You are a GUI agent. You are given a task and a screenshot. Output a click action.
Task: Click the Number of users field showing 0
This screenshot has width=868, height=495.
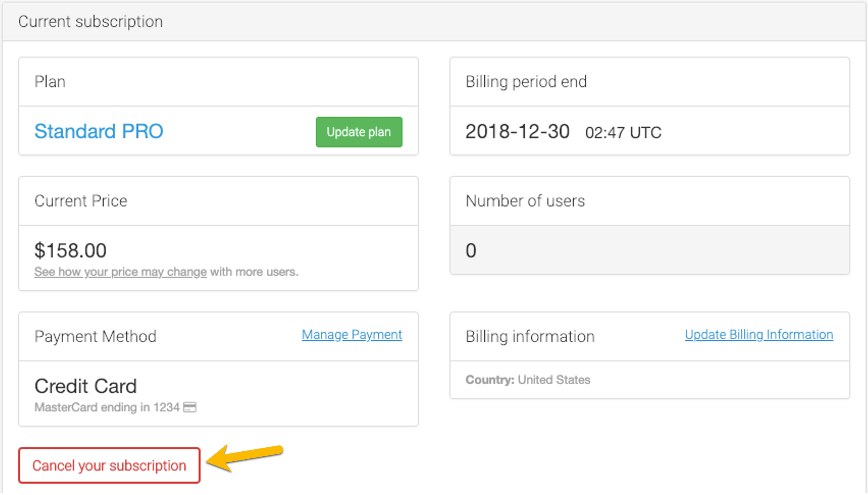(649, 250)
